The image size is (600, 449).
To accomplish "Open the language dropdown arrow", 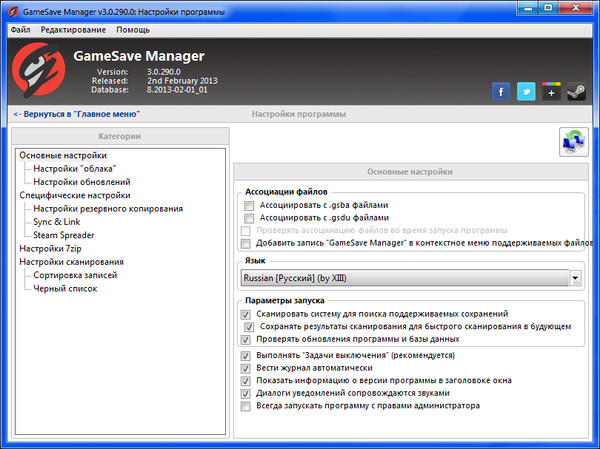I will (x=576, y=278).
